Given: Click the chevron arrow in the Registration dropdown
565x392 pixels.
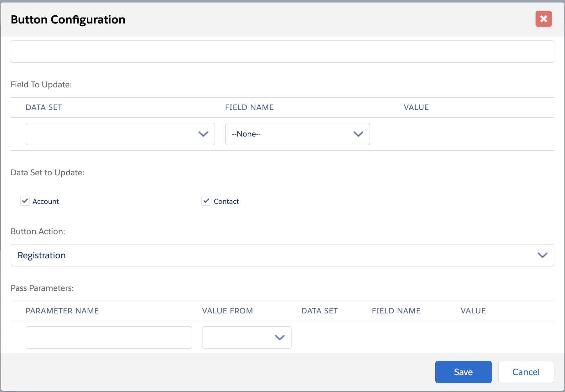Looking at the screenshot, I should pyautogui.click(x=542, y=255).
